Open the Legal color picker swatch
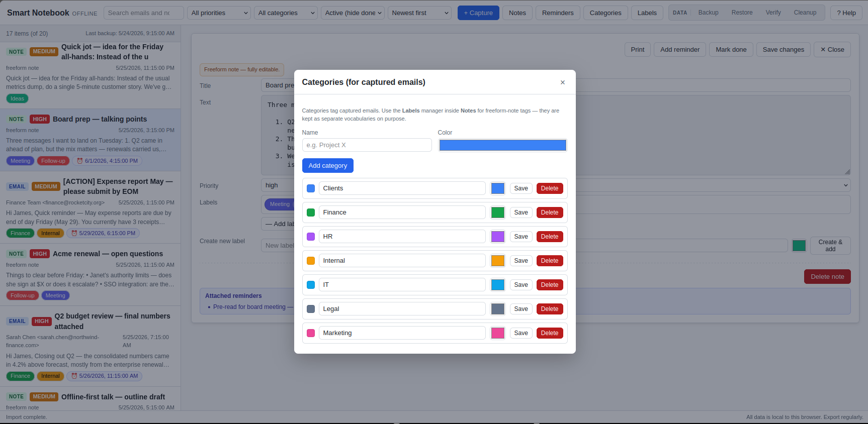 (x=498, y=309)
